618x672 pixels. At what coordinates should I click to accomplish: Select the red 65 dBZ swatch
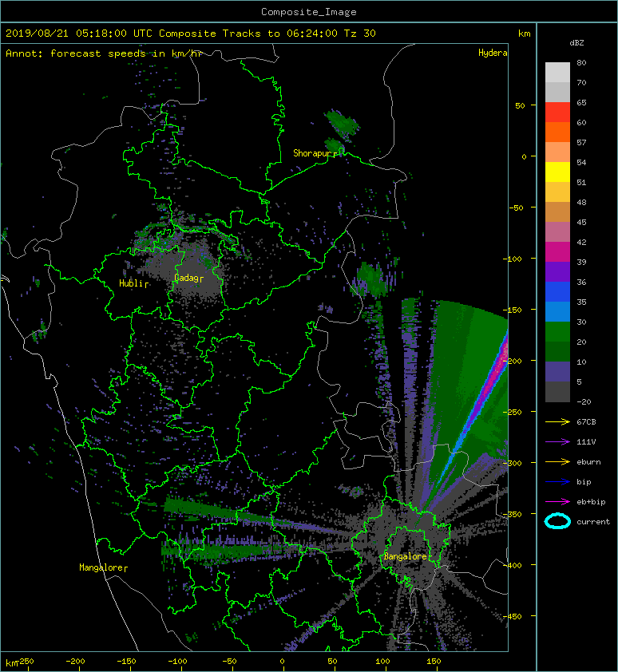[557, 112]
